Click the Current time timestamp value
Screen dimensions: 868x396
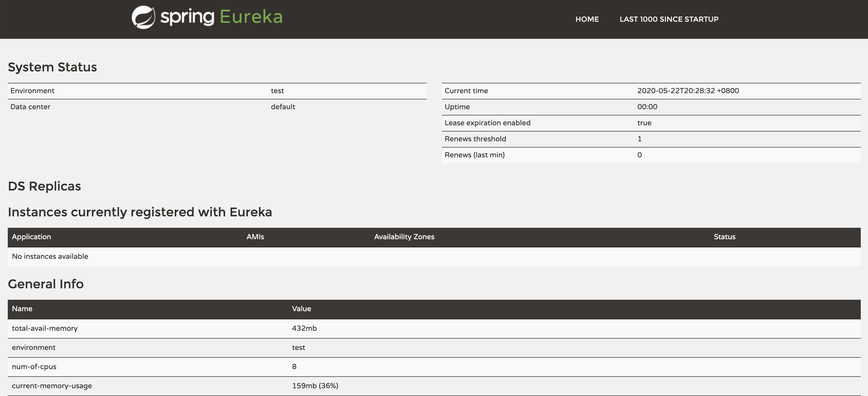click(688, 91)
